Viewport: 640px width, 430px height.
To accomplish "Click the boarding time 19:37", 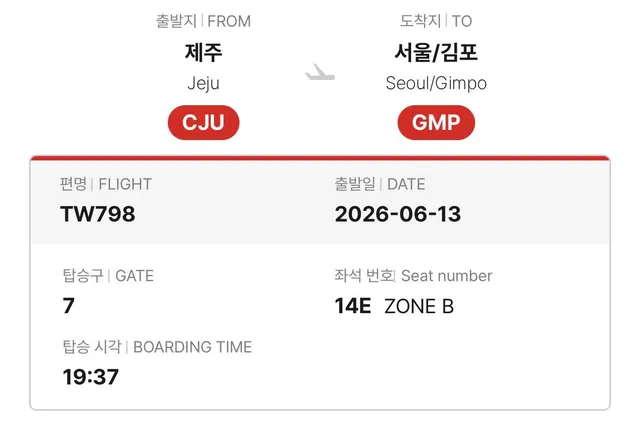I will click(x=91, y=377).
